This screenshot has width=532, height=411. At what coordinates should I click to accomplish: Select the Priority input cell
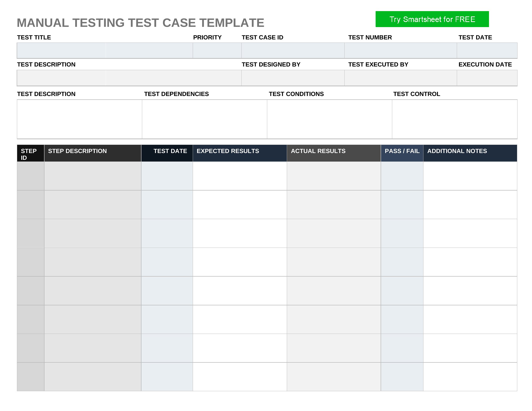[x=217, y=50]
